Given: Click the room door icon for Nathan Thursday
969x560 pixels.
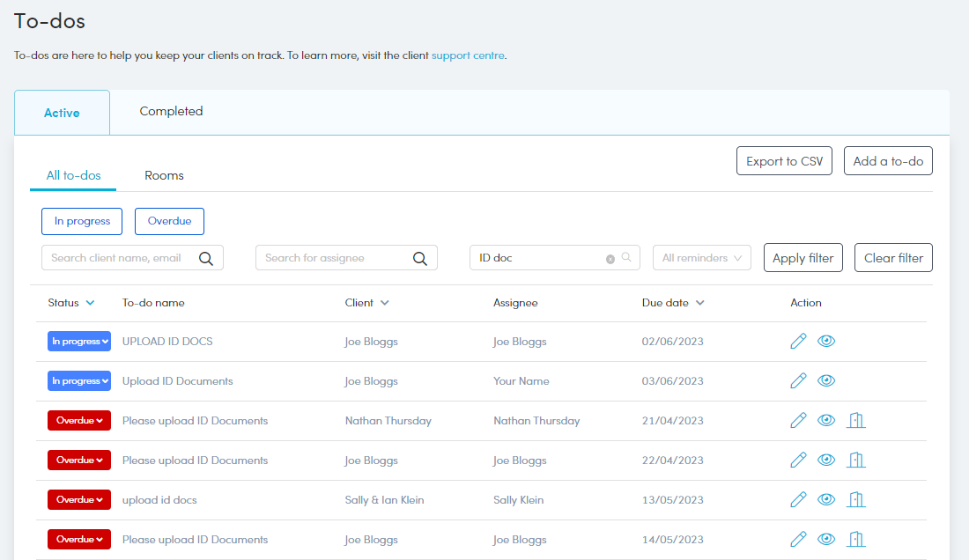Looking at the screenshot, I should click(855, 421).
